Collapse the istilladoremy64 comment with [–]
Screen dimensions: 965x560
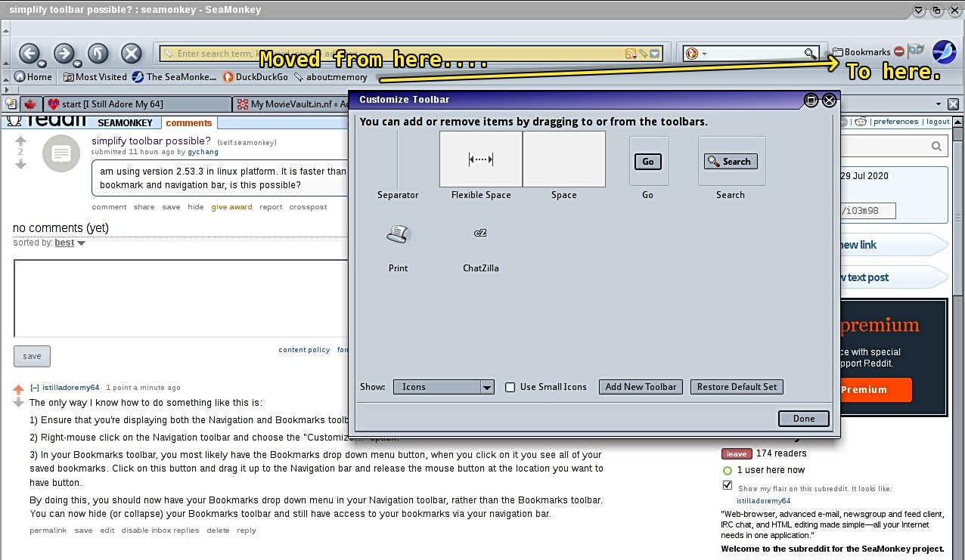click(35, 388)
